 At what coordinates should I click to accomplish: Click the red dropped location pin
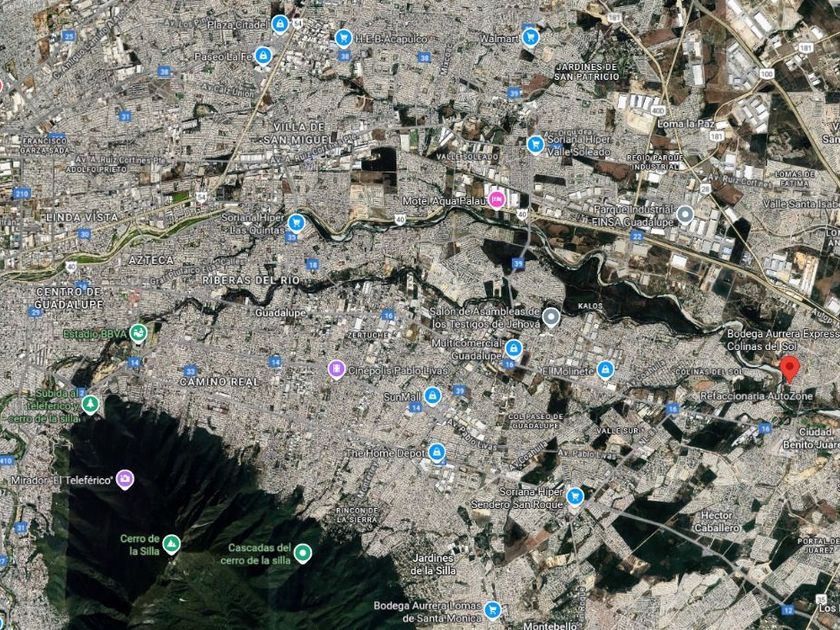(789, 369)
